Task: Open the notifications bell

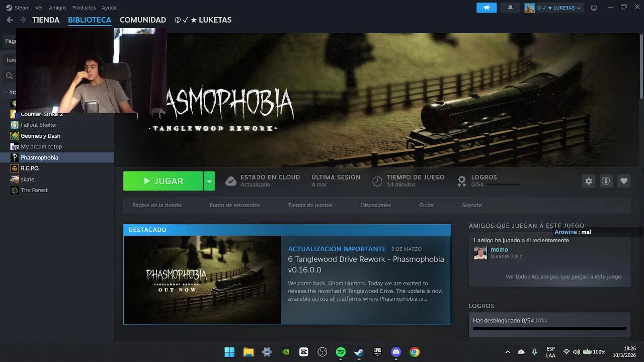Action: coord(510,8)
